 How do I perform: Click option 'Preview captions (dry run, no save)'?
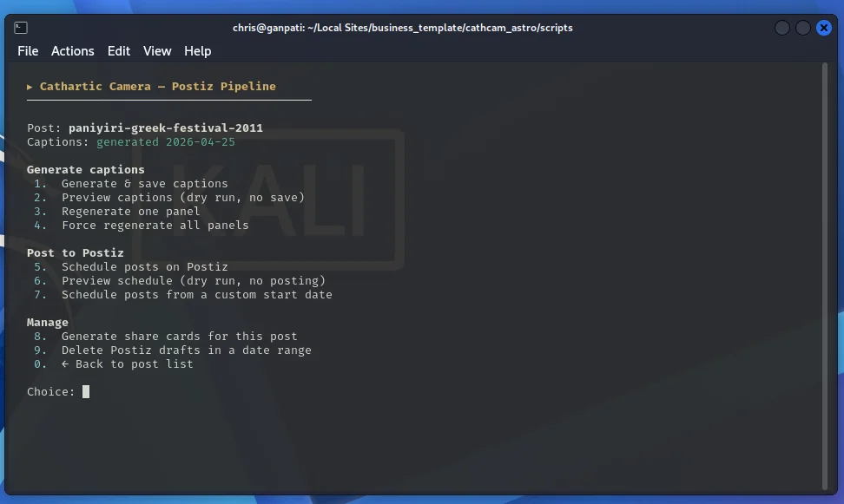[183, 198]
